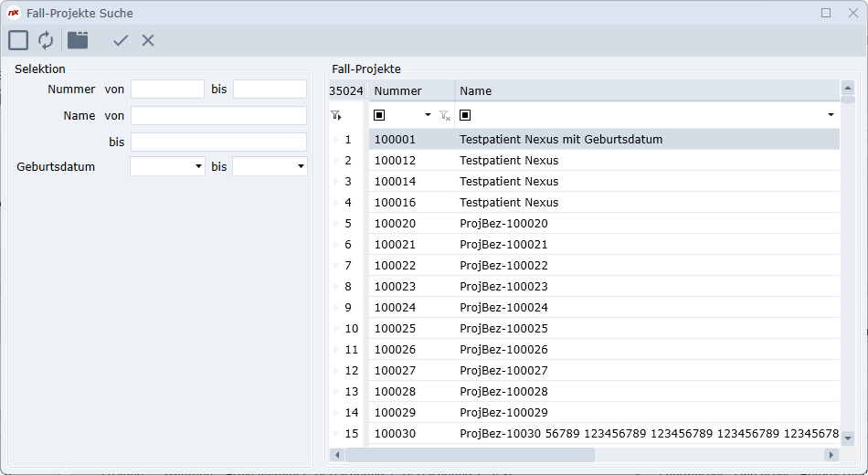Expand the Nummer column filter dropdown
Screen dimensions: 868x475
[428, 116]
